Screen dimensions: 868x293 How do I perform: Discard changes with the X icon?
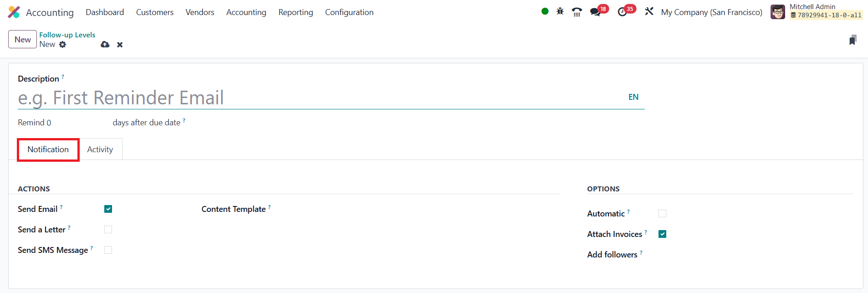[x=120, y=45]
